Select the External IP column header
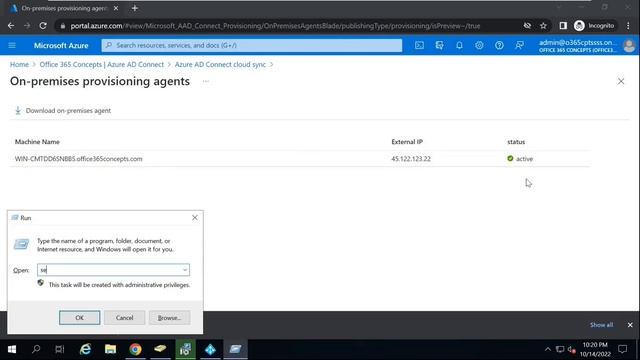Screen dimensions: 640x360 407,142
